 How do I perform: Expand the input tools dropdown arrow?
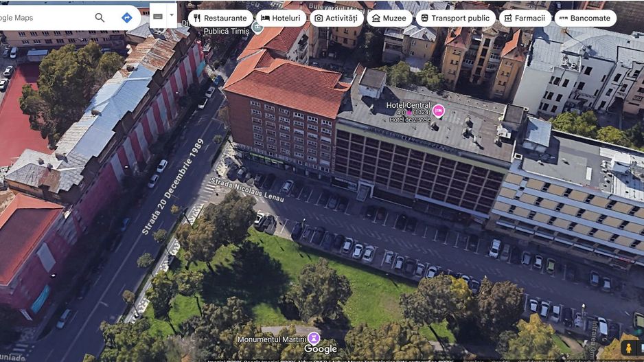[x=172, y=16]
